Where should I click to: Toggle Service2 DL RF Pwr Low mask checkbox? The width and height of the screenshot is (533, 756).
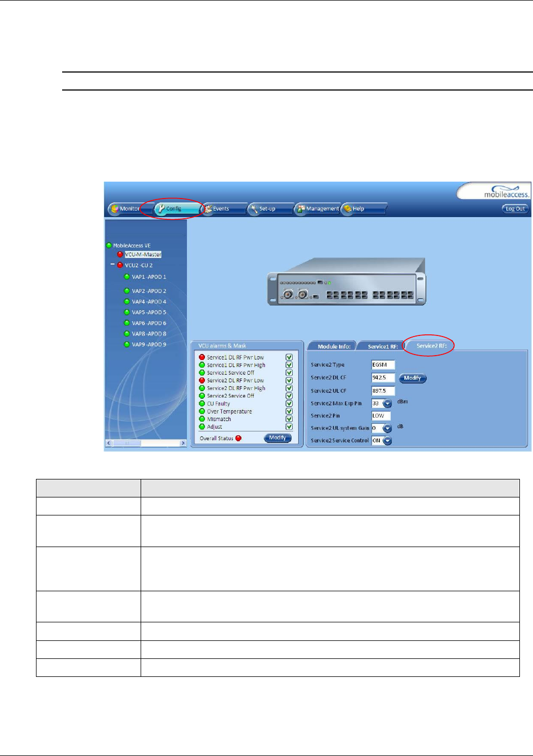[x=289, y=380]
